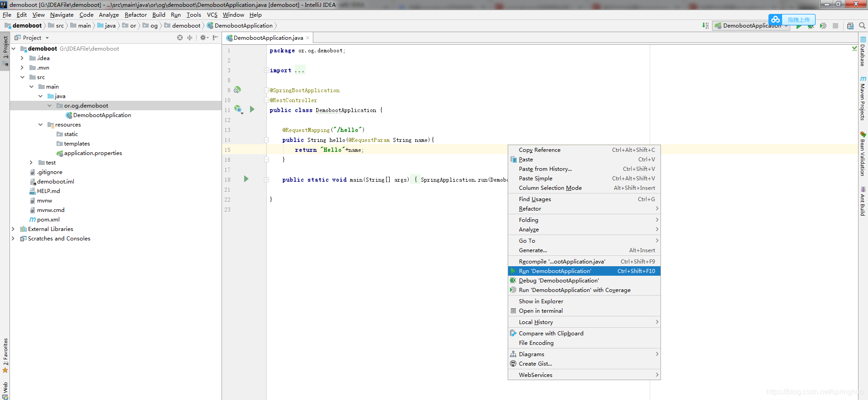Open Local History submenu

coord(584,322)
